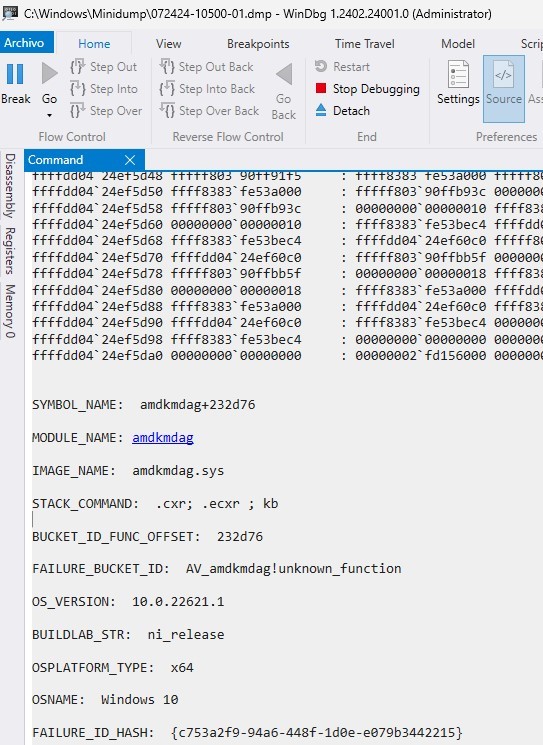
Task: Open the Disassembly side panel
Action: pos(10,185)
